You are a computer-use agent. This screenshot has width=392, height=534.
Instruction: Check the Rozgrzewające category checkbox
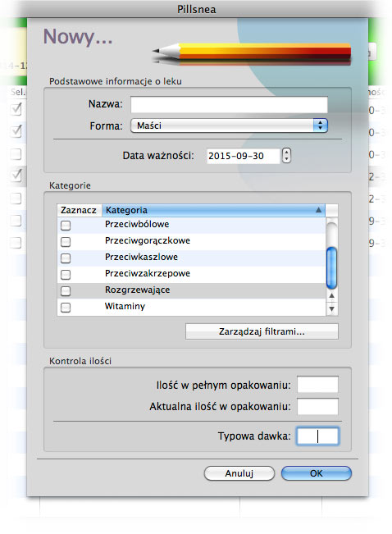click(x=66, y=290)
